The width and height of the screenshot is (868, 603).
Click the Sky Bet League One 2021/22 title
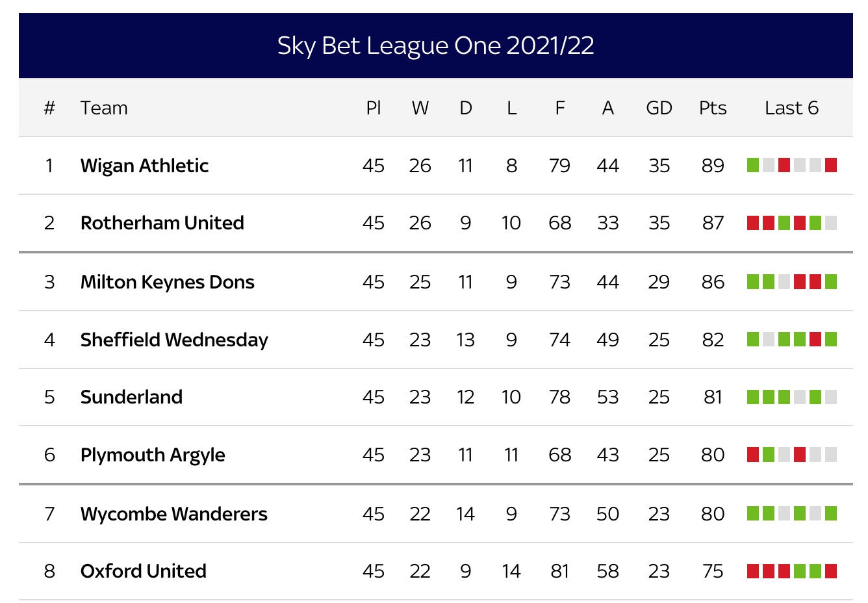pyautogui.click(x=436, y=45)
